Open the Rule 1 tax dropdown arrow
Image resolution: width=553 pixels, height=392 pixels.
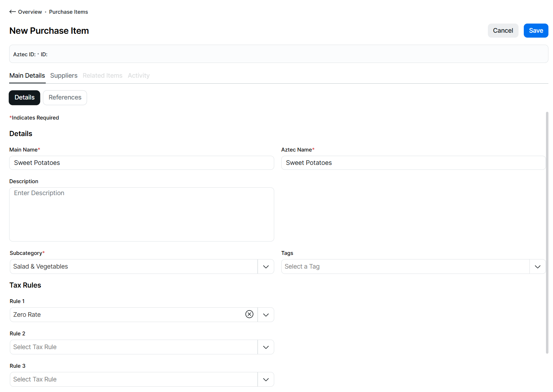coord(266,315)
